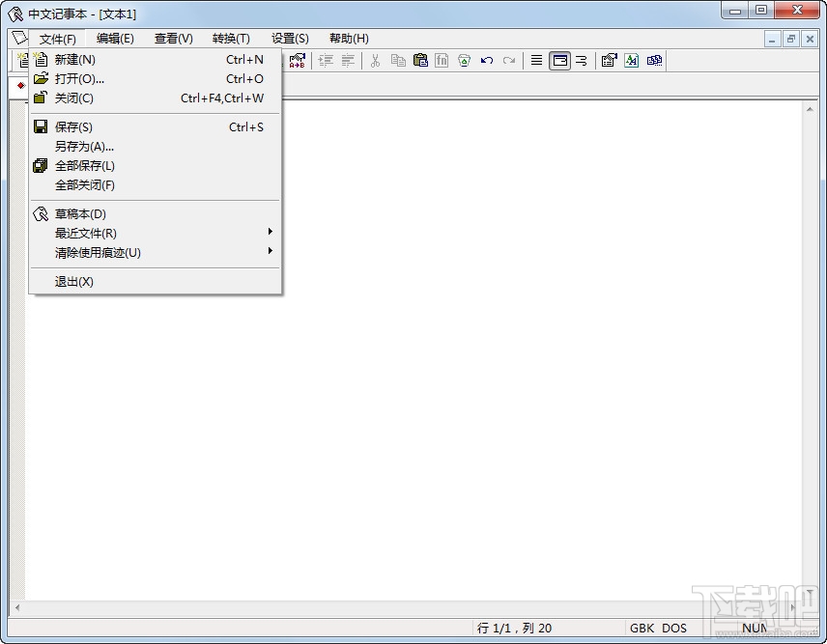
Task: Click the vertical scrollbar up arrow
Action: [x=809, y=109]
